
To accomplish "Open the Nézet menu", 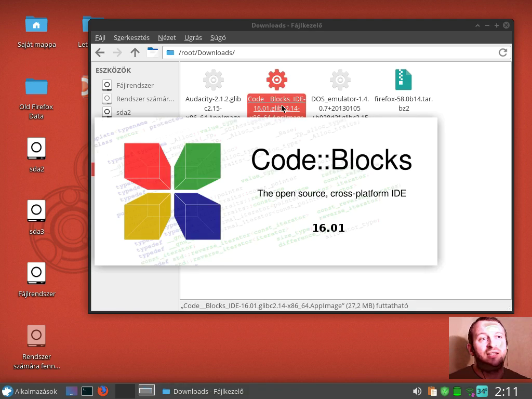I will (x=167, y=37).
